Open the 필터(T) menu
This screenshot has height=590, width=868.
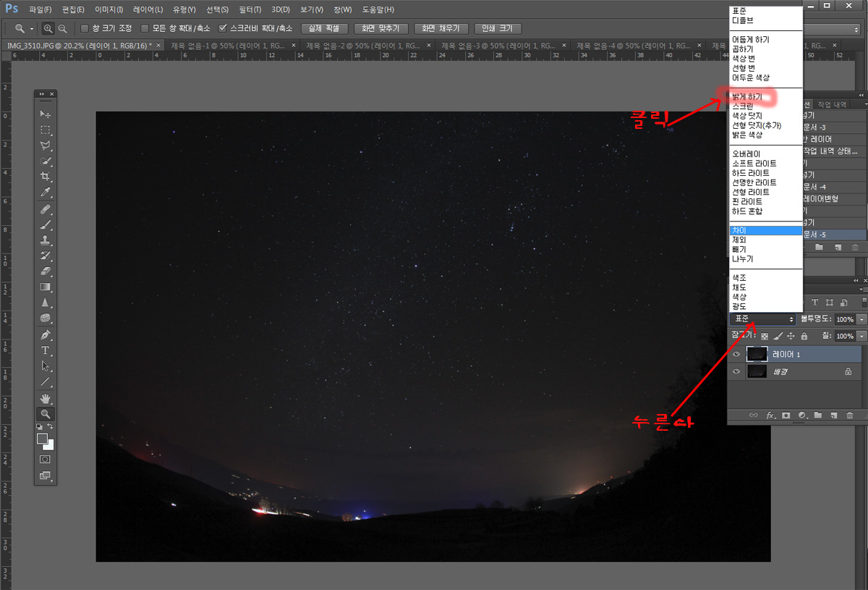click(250, 9)
